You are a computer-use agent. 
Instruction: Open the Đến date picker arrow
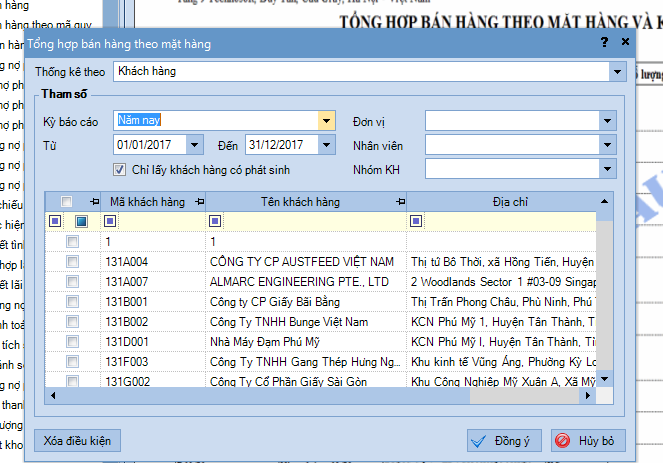coord(326,145)
